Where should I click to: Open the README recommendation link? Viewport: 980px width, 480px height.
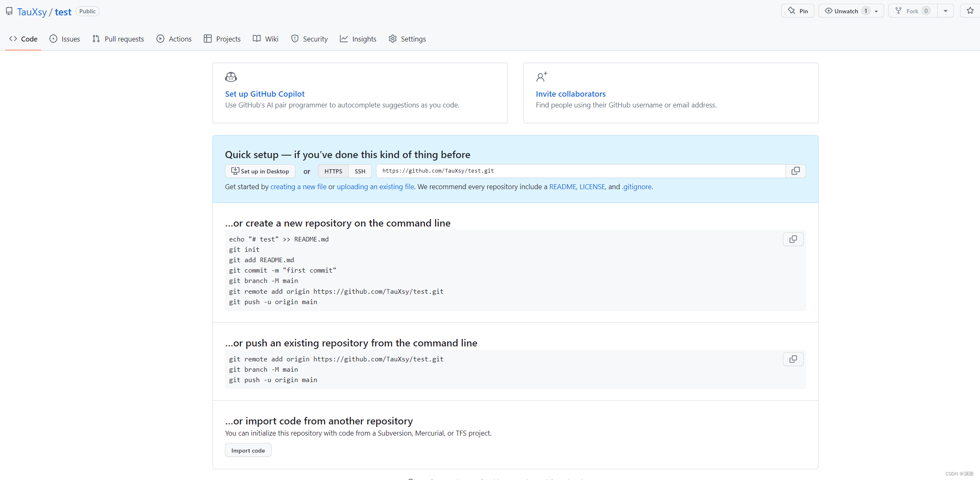[x=562, y=187]
